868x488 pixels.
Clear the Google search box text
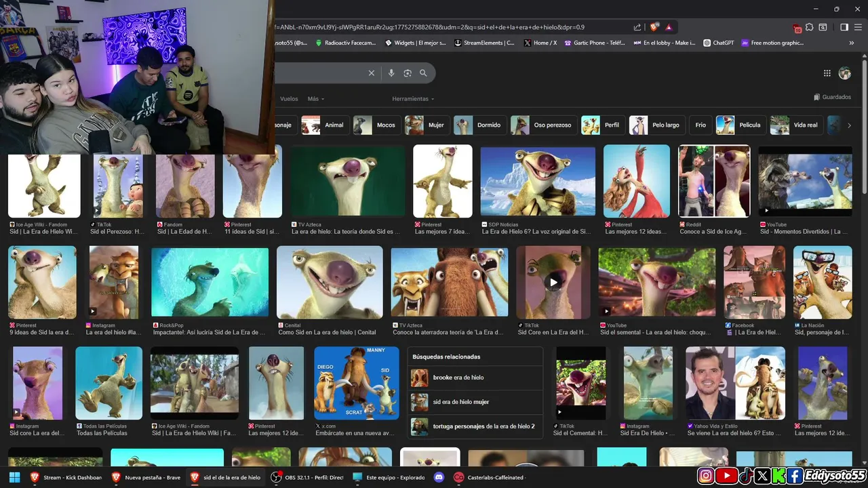[371, 73]
